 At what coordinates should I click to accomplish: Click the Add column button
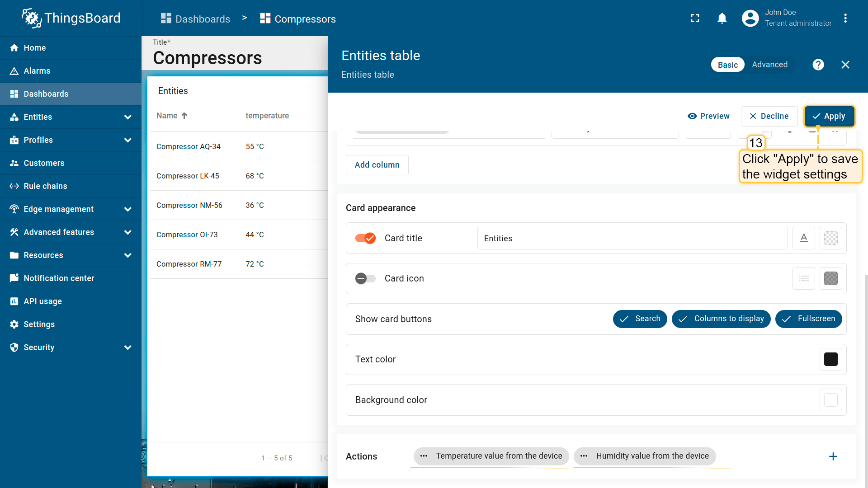[x=377, y=165]
